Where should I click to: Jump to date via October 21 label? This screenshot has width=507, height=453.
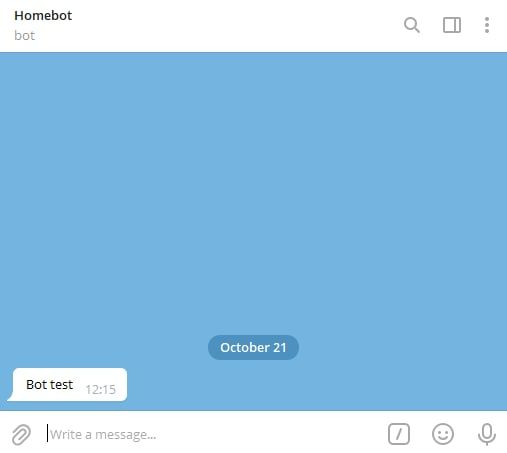pos(253,347)
